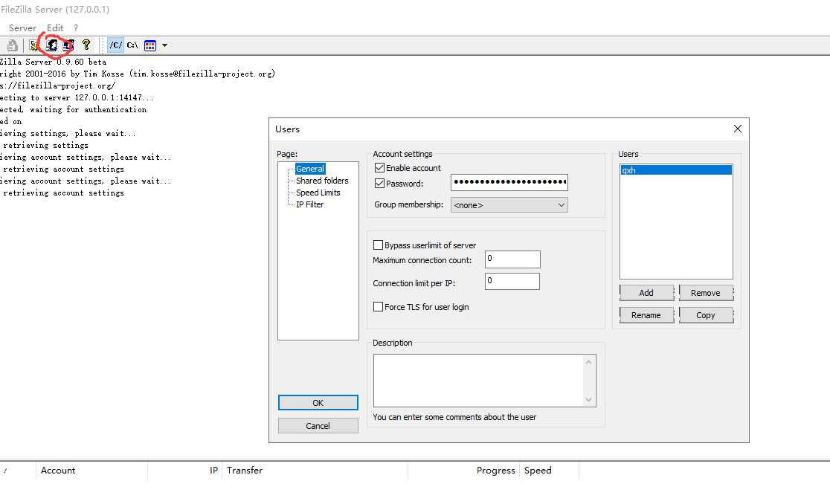This screenshot has width=830, height=504.
Task: Select the Shared folders page
Action: pos(322,181)
